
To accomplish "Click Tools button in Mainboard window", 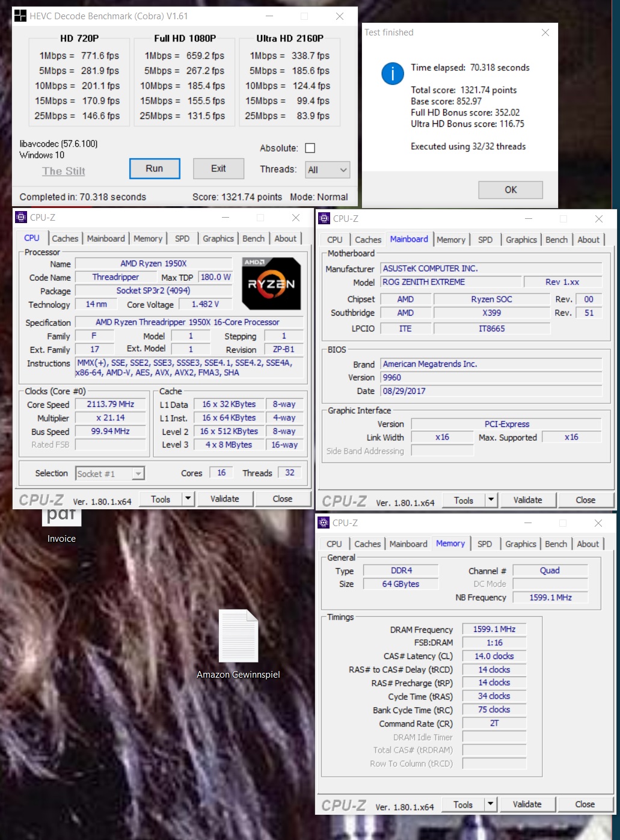I will point(464,500).
